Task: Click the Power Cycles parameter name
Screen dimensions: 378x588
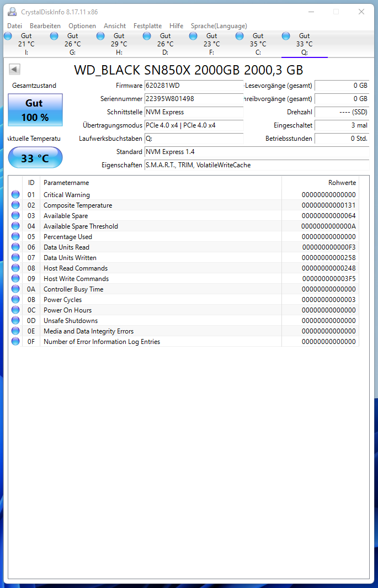Action: 62,300
